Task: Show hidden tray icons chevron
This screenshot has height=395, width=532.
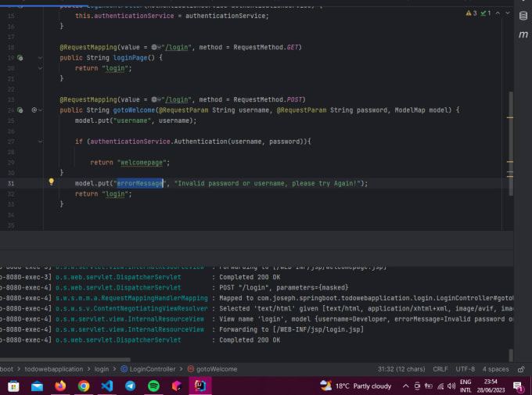Action: (x=406, y=386)
